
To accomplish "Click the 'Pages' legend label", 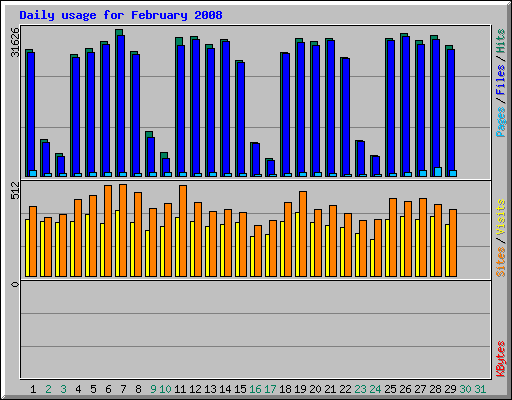I will tap(501, 122).
